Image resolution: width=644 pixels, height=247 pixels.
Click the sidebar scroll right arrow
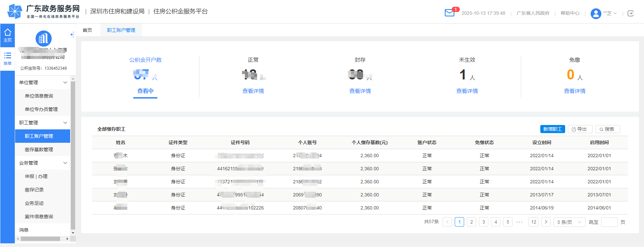tap(67, 239)
